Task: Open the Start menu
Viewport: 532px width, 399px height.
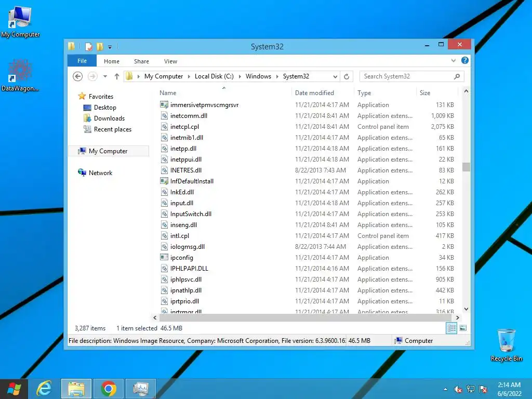Action: point(14,389)
